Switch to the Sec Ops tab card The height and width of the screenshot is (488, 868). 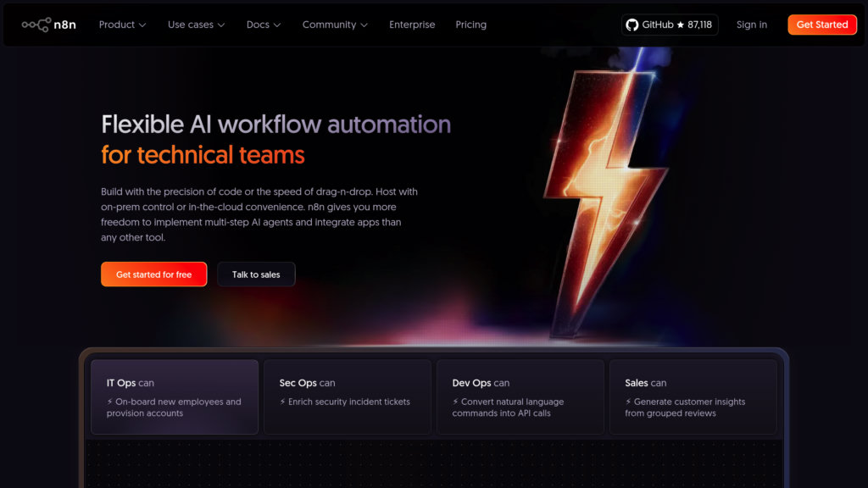(x=347, y=396)
